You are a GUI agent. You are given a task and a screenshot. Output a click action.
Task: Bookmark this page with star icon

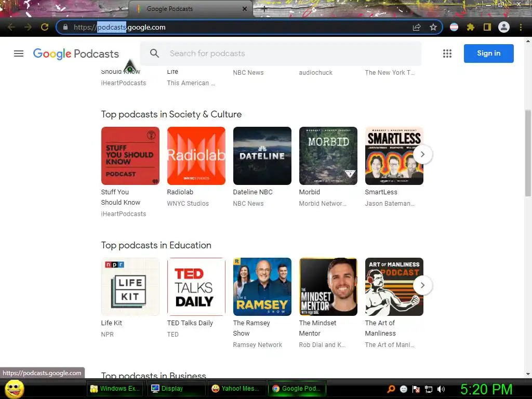pyautogui.click(x=433, y=27)
